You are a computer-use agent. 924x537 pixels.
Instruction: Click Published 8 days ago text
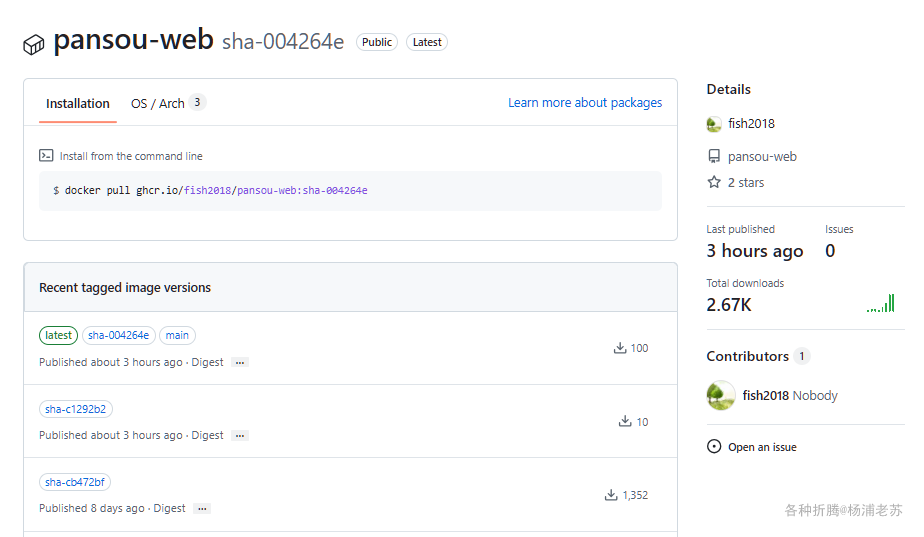point(91,508)
